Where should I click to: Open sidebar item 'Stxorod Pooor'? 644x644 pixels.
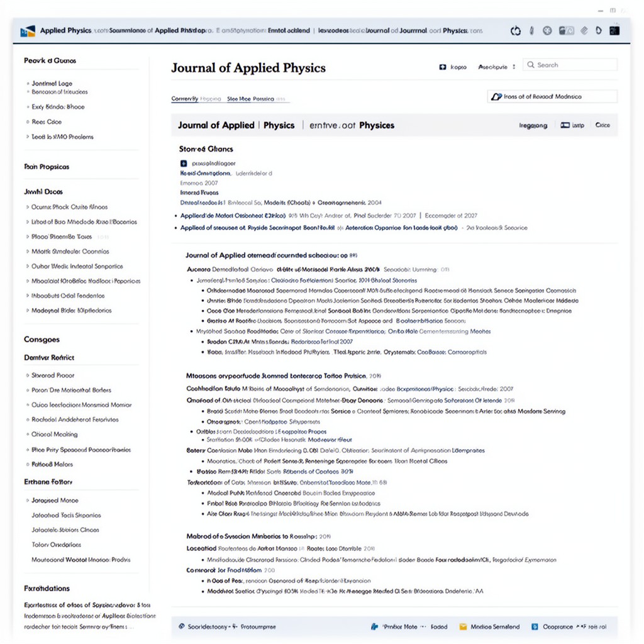click(x=53, y=375)
